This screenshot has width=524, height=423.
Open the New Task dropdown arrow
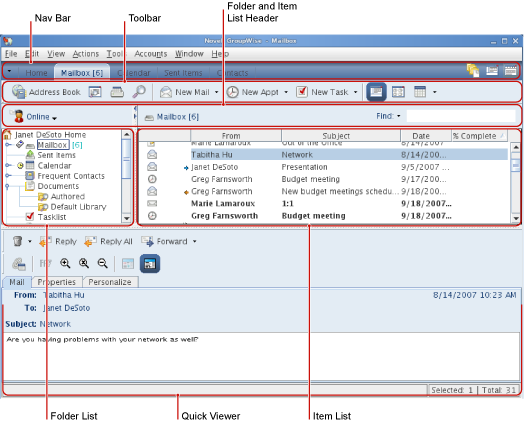click(356, 92)
